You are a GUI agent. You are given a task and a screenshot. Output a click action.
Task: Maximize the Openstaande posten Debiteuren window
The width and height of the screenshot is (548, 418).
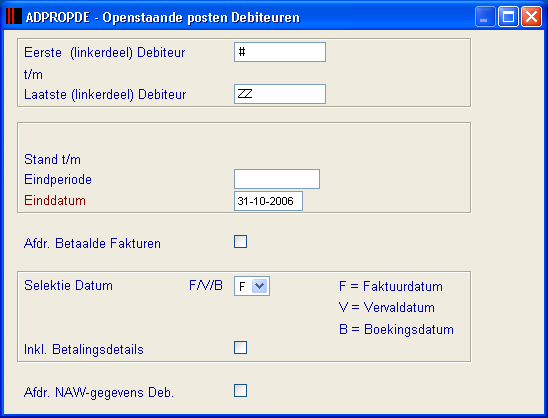tap(508, 16)
